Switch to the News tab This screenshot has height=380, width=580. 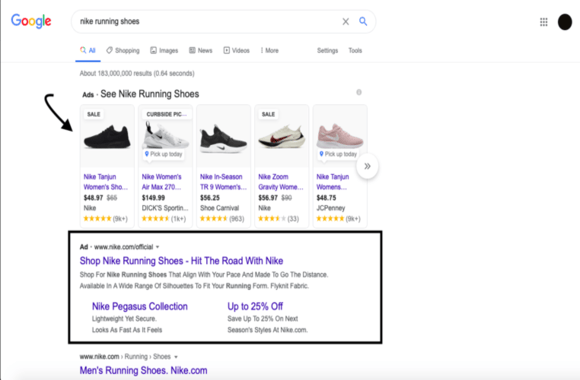pyautogui.click(x=201, y=50)
